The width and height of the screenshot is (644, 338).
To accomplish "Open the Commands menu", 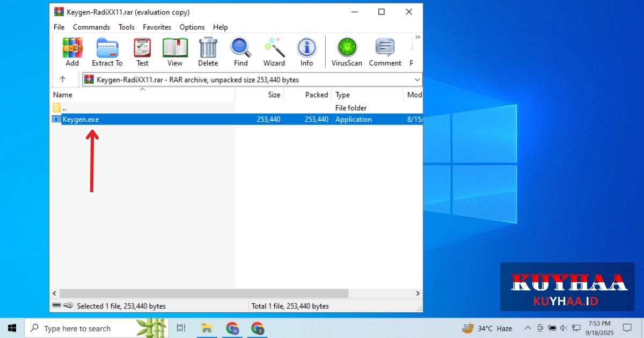I will click(91, 27).
